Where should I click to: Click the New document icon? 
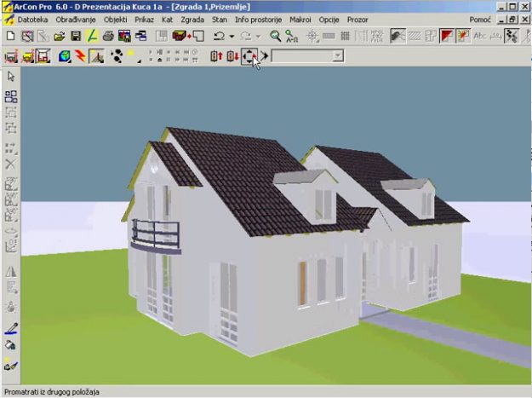[x=10, y=36]
